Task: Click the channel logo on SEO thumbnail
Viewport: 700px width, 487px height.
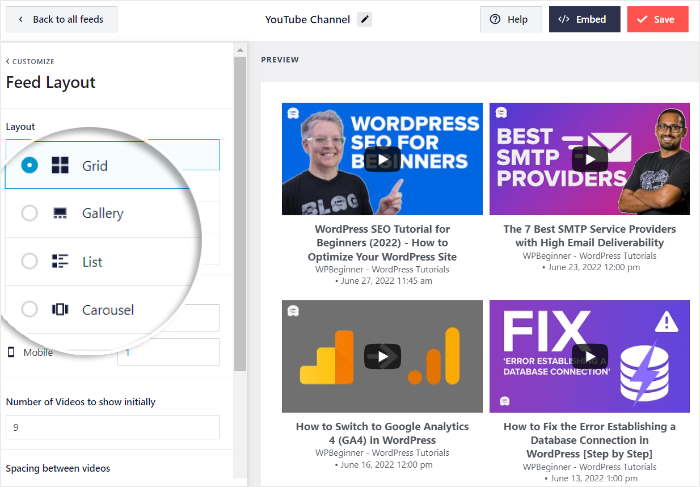Action: (293, 113)
